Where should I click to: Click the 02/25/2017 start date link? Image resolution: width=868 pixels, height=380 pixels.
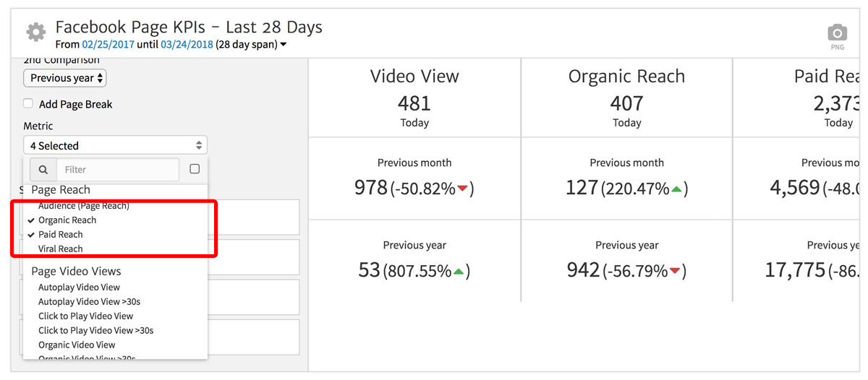[109, 45]
